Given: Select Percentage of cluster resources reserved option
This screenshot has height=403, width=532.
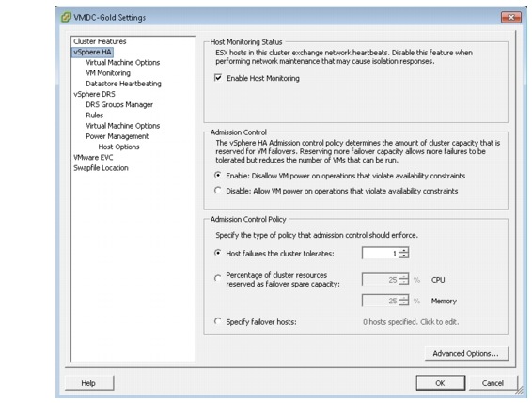Looking at the screenshot, I should click(217, 279).
